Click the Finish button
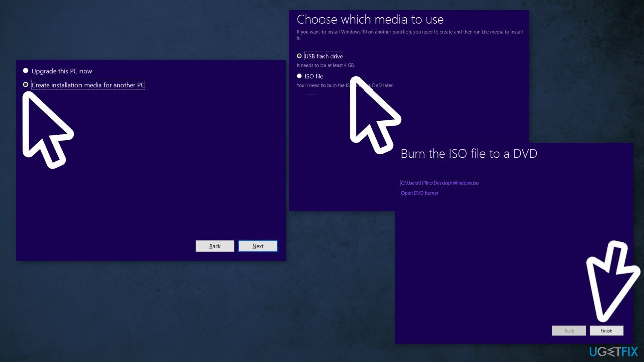The height and width of the screenshot is (362, 644). click(x=606, y=331)
